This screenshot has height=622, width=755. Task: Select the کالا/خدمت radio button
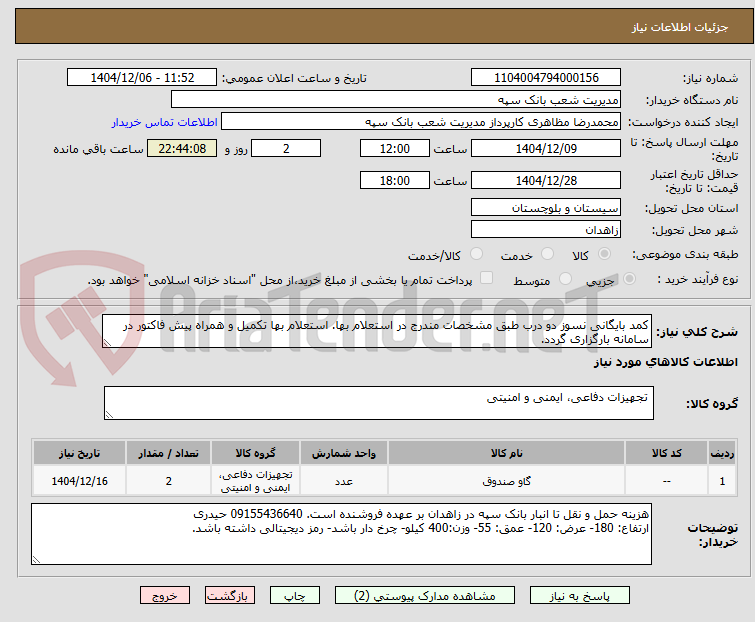(x=476, y=254)
